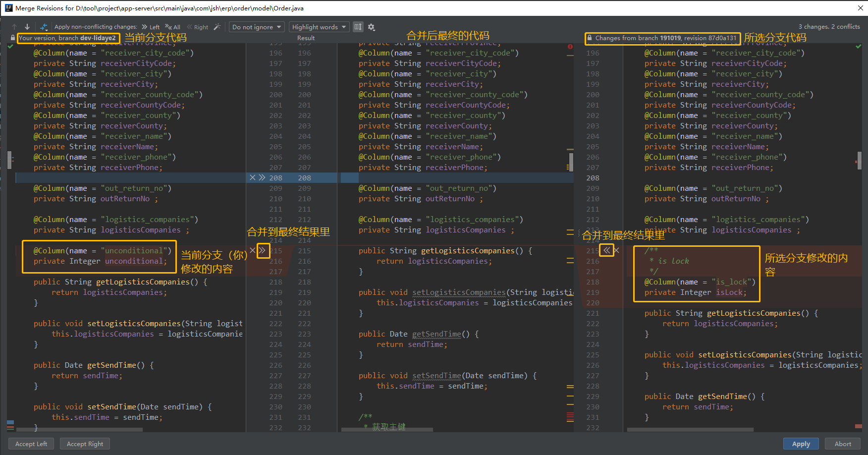Click lock icon beside 'Your version' header
Screen dimensions: 868x455
pyautogui.click(x=13, y=38)
